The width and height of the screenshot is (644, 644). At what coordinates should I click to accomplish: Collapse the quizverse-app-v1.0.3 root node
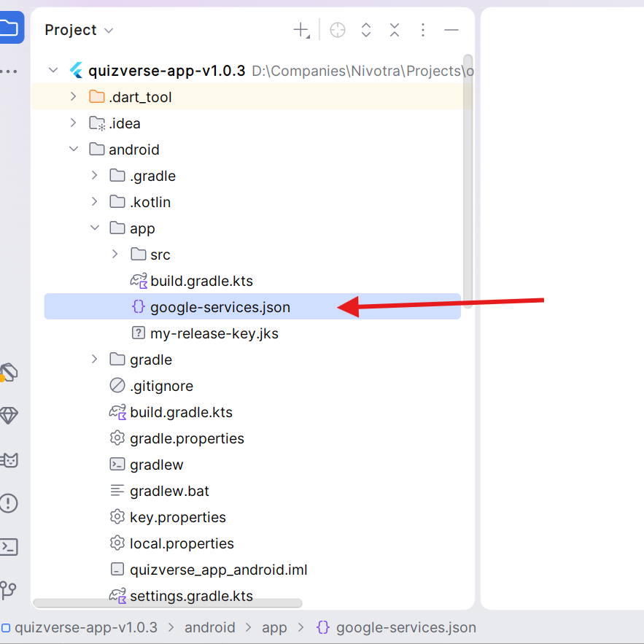pyautogui.click(x=53, y=70)
